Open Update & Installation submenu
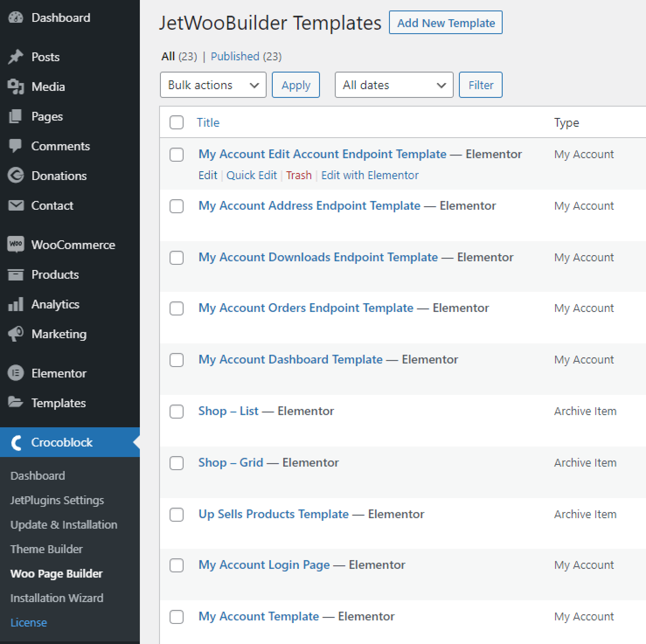The height and width of the screenshot is (644, 646). click(64, 524)
